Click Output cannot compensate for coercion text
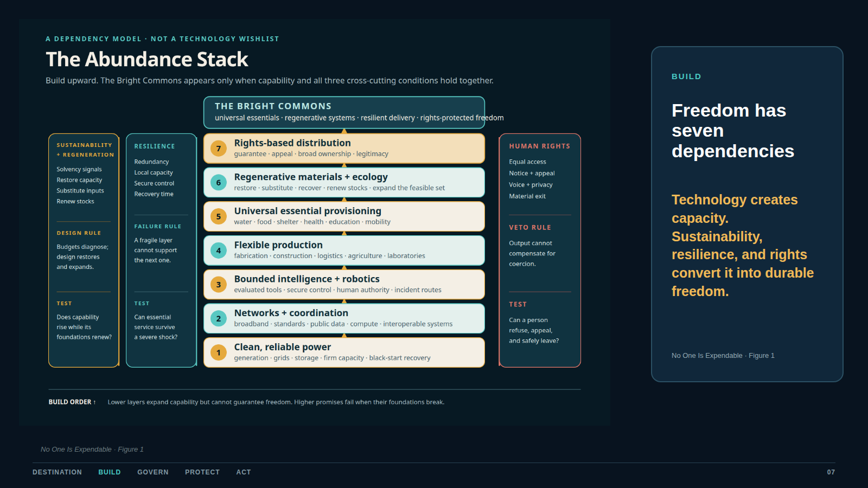 [x=532, y=254]
